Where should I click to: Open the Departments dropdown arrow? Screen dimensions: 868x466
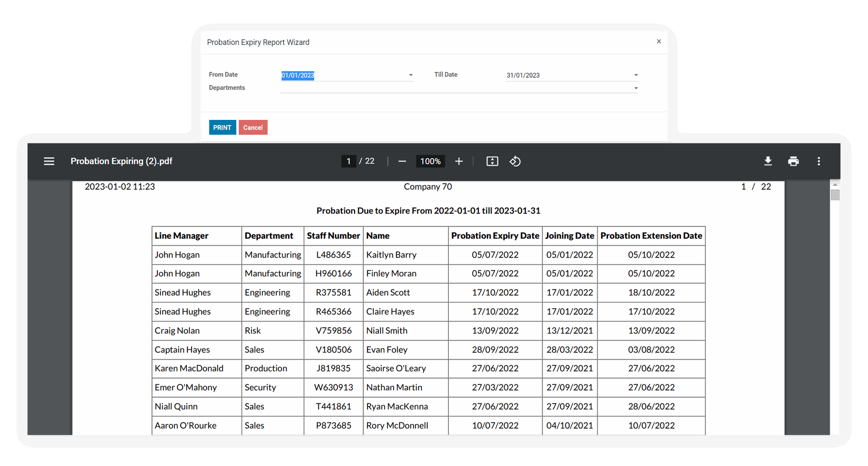(636, 88)
